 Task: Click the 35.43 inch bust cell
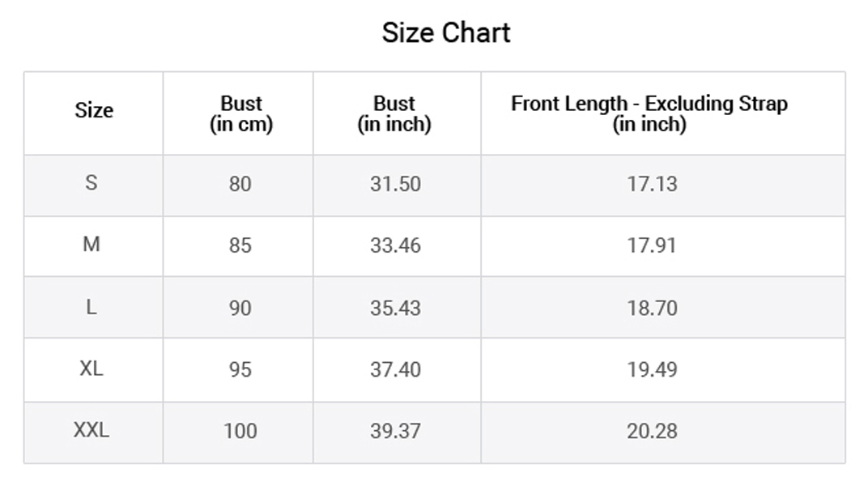click(396, 308)
